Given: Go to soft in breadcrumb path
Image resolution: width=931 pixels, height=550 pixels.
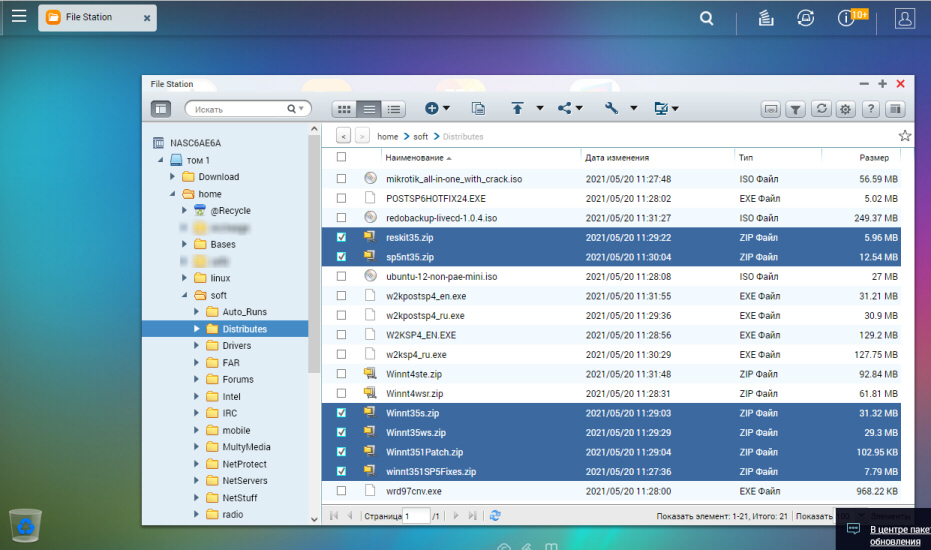Looking at the screenshot, I should coord(420,137).
